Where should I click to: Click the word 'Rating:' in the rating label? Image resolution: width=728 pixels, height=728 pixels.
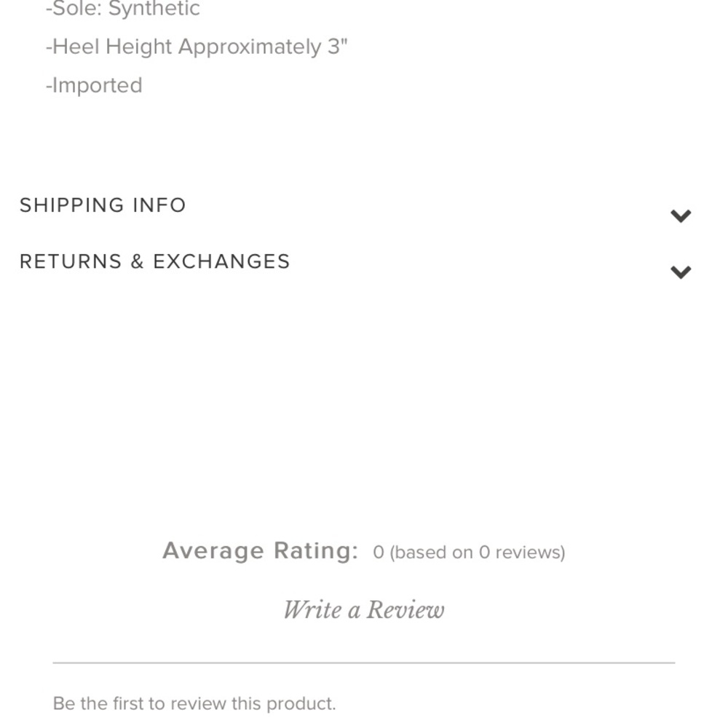pyautogui.click(x=316, y=551)
